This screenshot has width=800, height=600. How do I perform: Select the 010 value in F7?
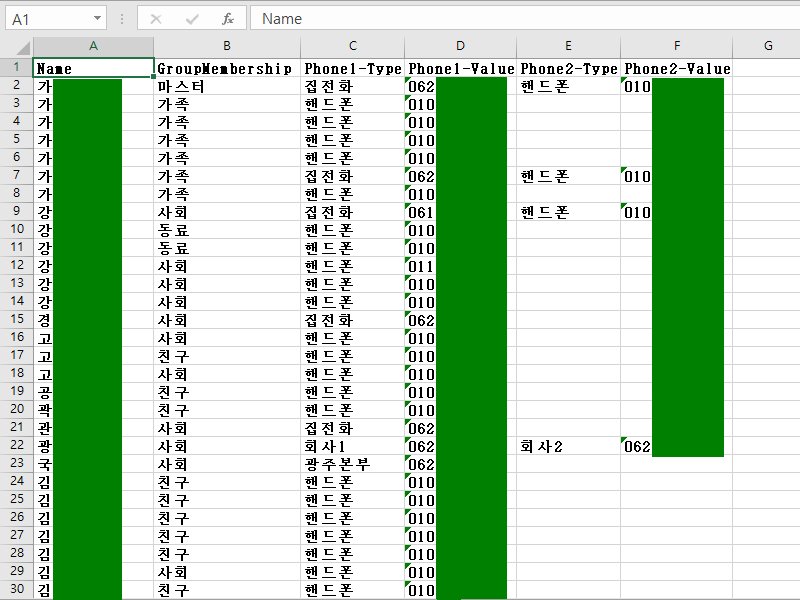click(x=677, y=176)
